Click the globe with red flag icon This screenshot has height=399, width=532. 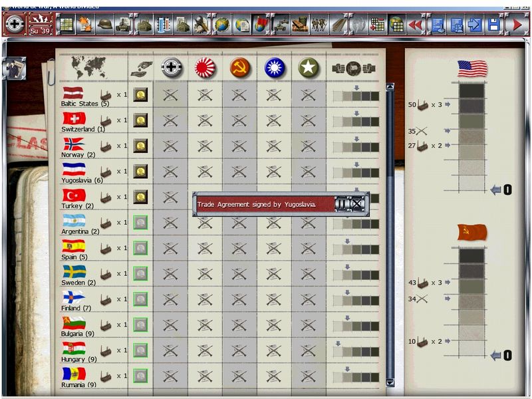click(261, 25)
